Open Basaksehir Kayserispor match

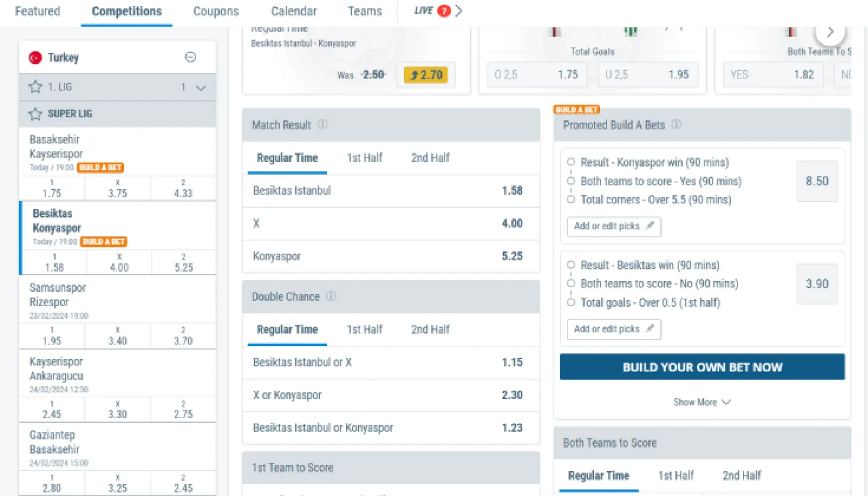tap(117, 152)
